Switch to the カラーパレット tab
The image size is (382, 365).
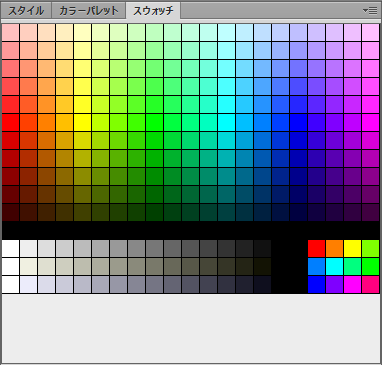pos(89,11)
